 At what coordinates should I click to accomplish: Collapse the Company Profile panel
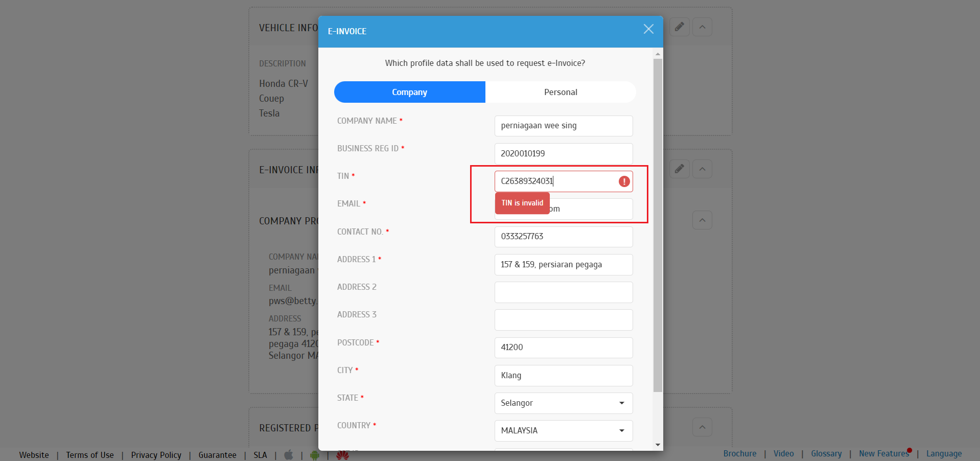pos(702,220)
